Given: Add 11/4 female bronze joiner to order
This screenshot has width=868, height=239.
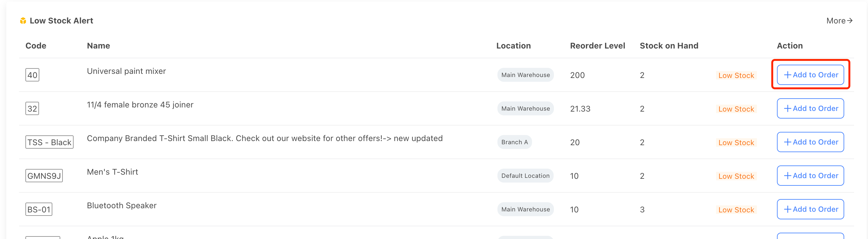Looking at the screenshot, I should (810, 108).
